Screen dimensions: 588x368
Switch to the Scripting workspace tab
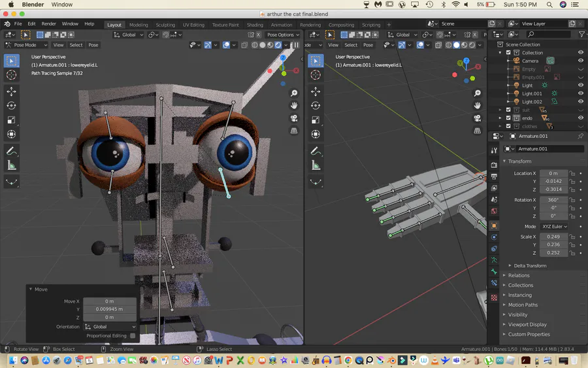pos(371,25)
